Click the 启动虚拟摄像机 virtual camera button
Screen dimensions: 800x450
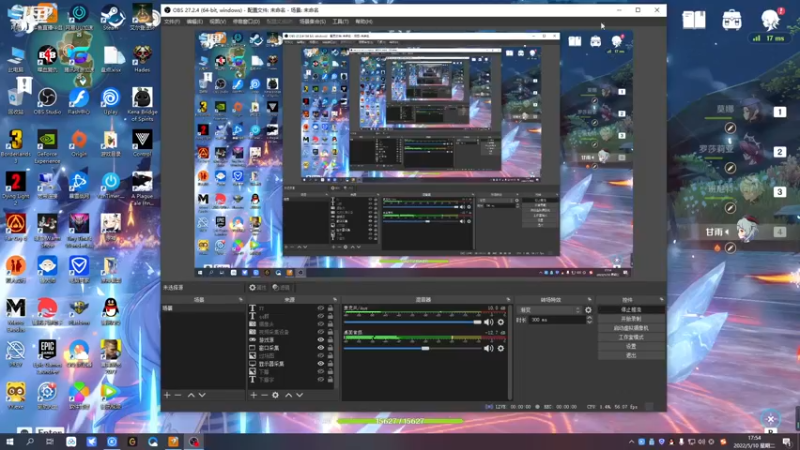[x=631, y=328]
